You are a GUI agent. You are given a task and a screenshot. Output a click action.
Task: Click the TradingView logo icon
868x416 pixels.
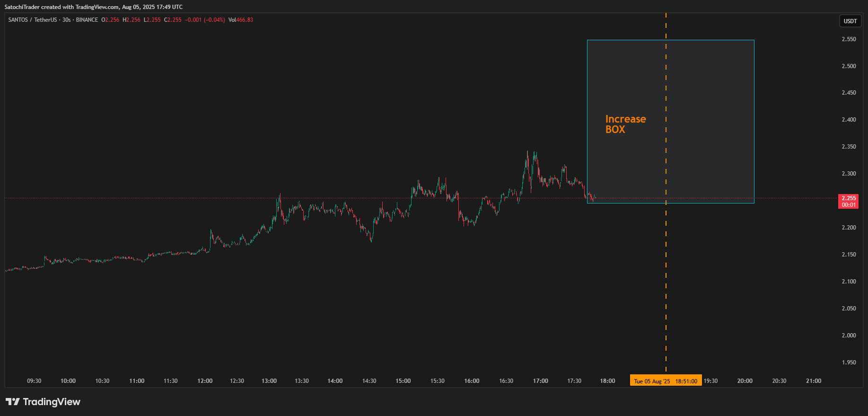point(13,402)
